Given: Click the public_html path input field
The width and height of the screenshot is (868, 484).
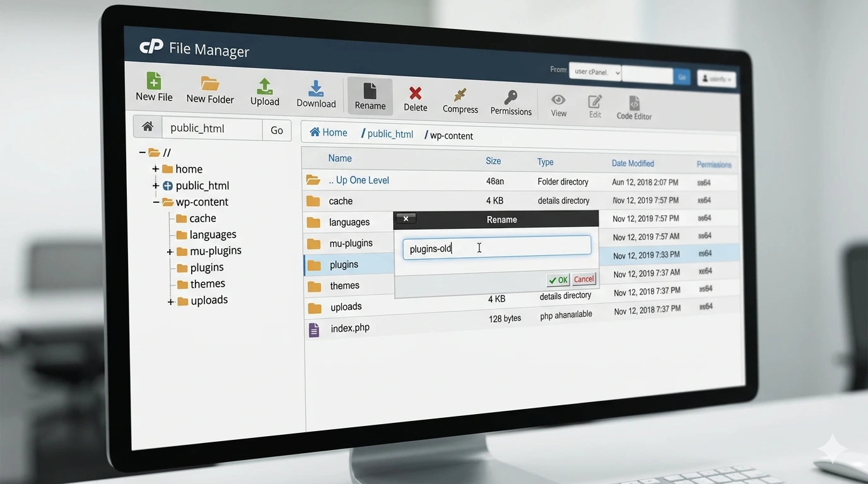Looking at the screenshot, I should coord(212,129).
